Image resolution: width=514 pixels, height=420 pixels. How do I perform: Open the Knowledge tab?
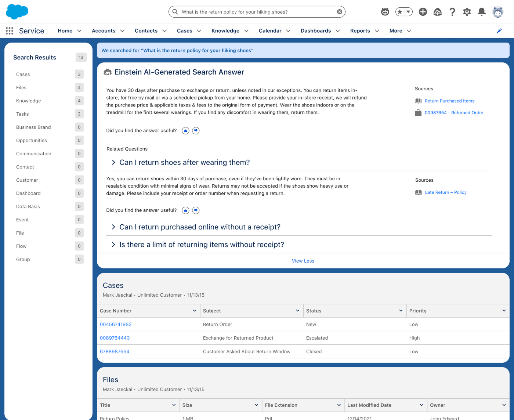tap(225, 31)
